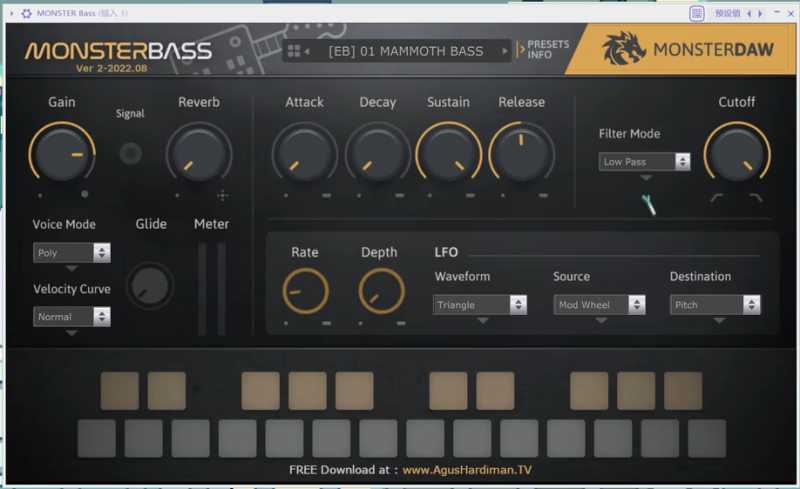The image size is (800, 489).
Task: Click the [EB] 01 MAMMOTH BASS preset name
Action: tap(405, 51)
